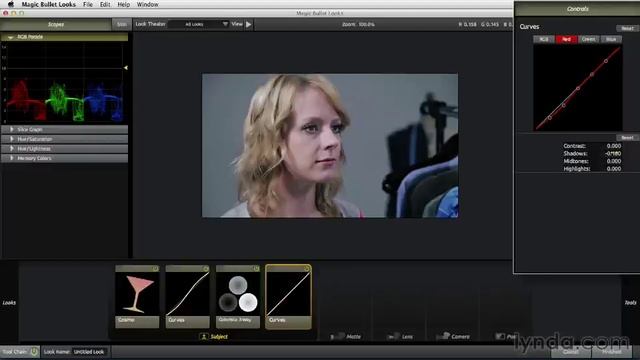Image resolution: width=640 pixels, height=360 pixels.
Task: Click the Finished button
Action: tap(611, 352)
